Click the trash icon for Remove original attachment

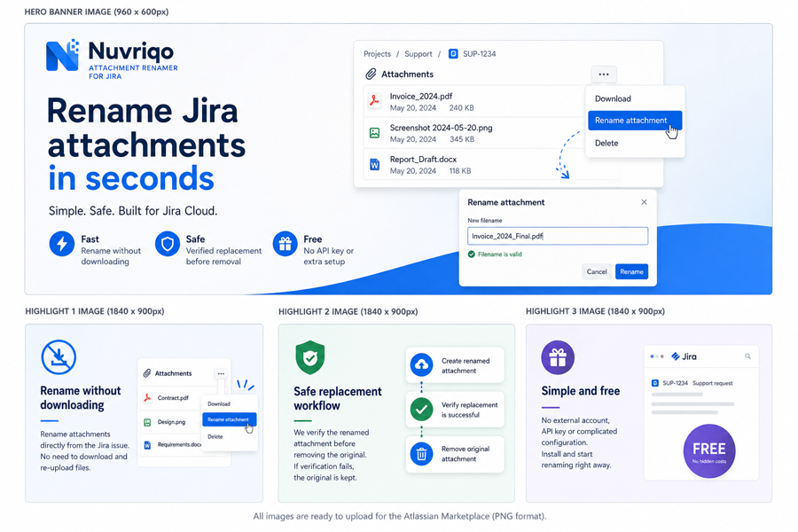point(421,454)
